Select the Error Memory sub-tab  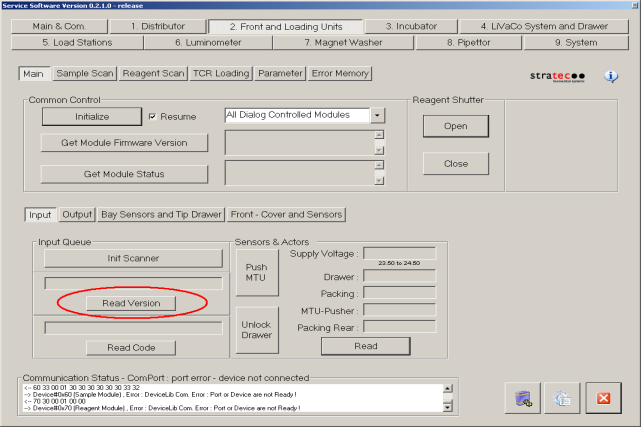340,74
